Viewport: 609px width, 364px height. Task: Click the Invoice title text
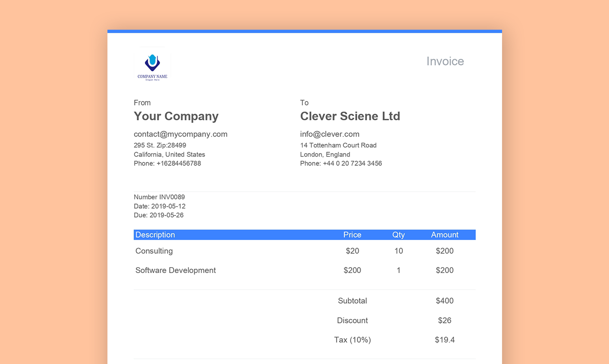click(x=445, y=61)
